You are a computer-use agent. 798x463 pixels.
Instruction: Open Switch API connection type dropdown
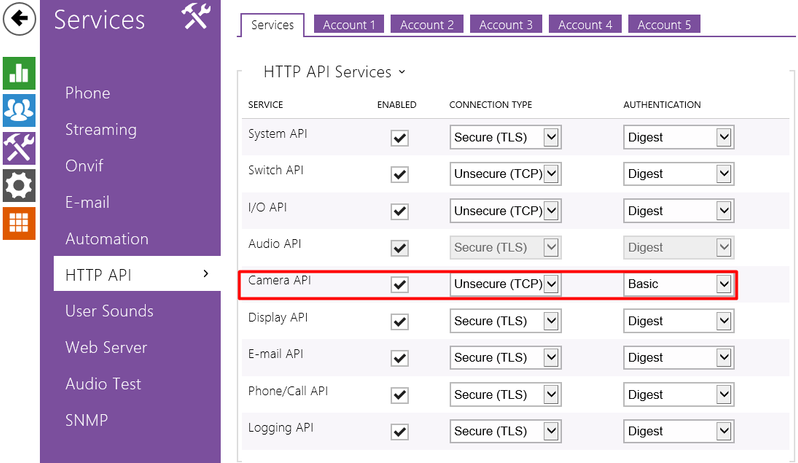[x=504, y=174]
